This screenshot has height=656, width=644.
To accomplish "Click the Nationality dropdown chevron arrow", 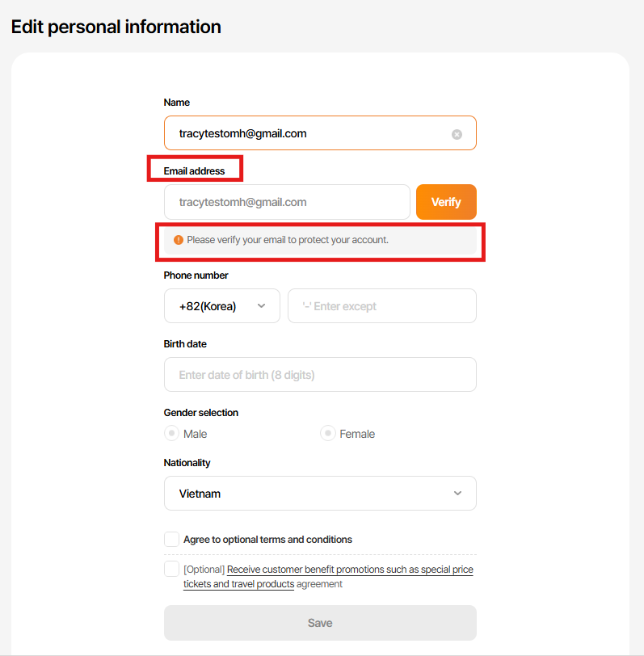I will coord(457,494).
